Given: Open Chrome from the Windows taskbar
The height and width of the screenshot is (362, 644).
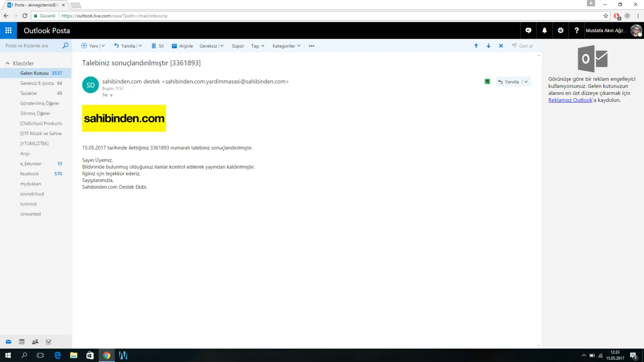Looking at the screenshot, I should [107, 356].
